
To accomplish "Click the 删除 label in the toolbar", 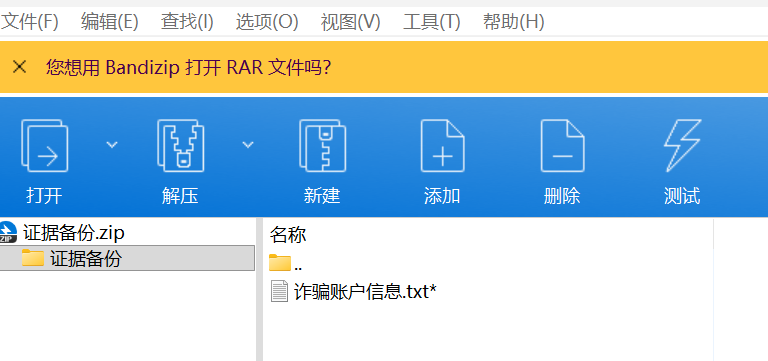I will coord(562,196).
